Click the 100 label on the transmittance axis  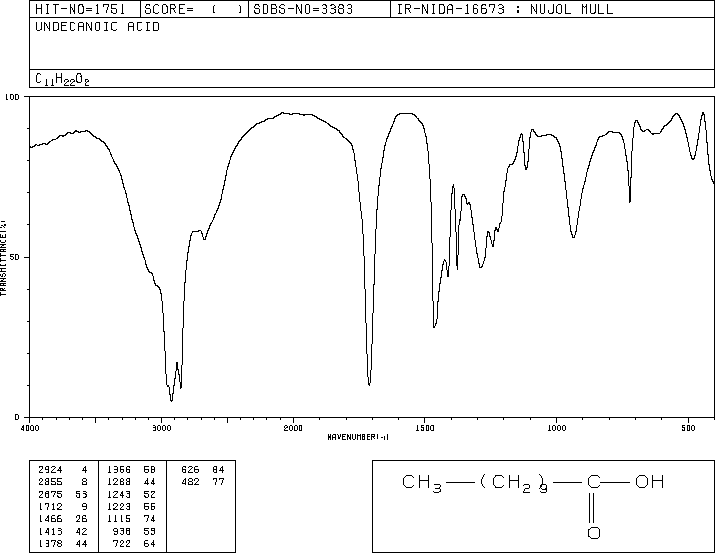click(12, 97)
